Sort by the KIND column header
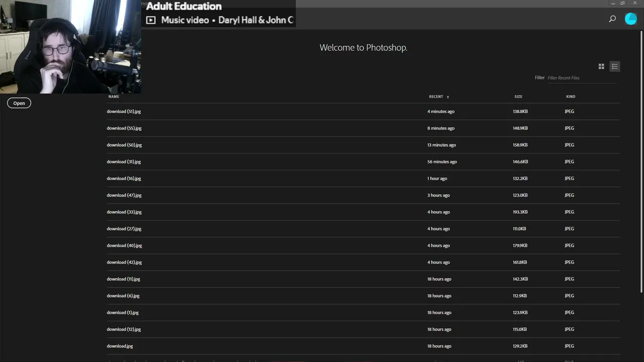The image size is (644, 362). 571,97
